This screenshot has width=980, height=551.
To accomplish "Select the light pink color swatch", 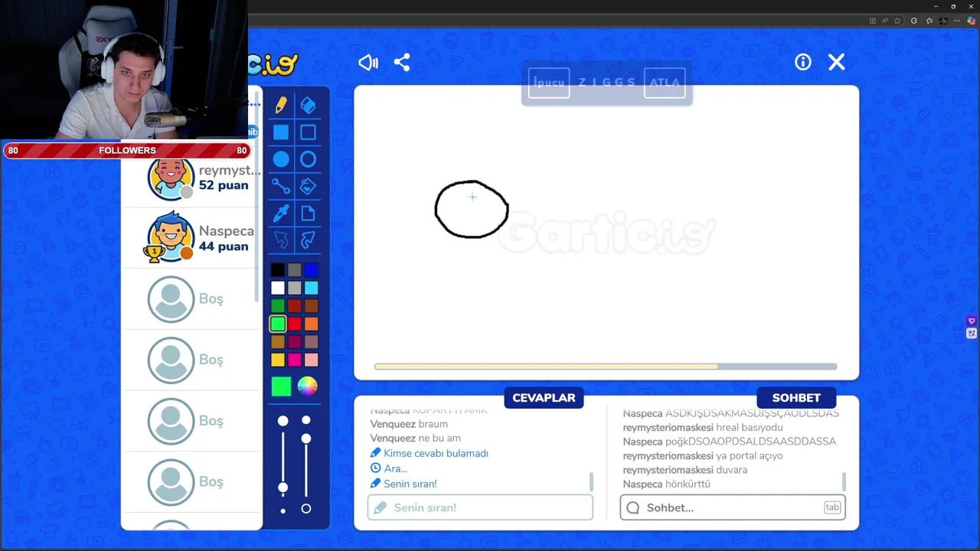I will tap(312, 360).
